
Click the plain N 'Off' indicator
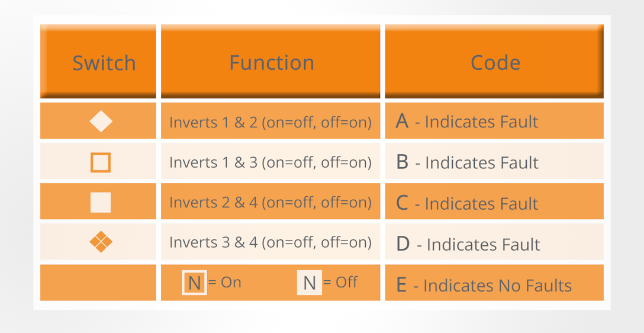pos(309,283)
